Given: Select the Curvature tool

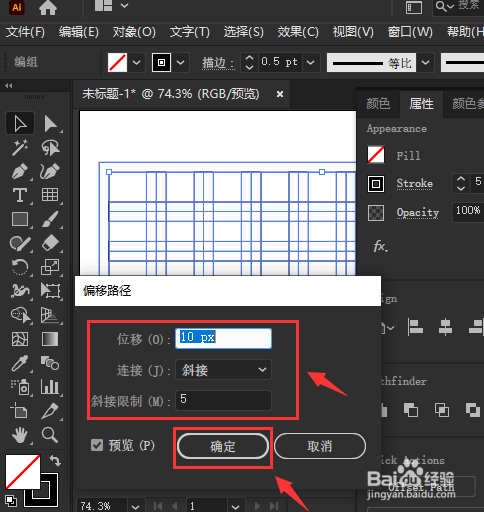Looking at the screenshot, I should [50, 171].
